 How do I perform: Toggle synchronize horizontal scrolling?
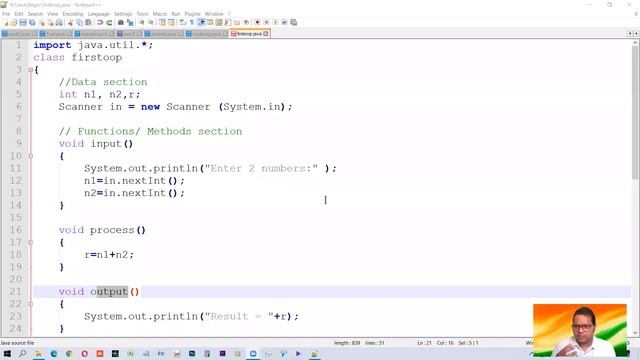[171, 22]
